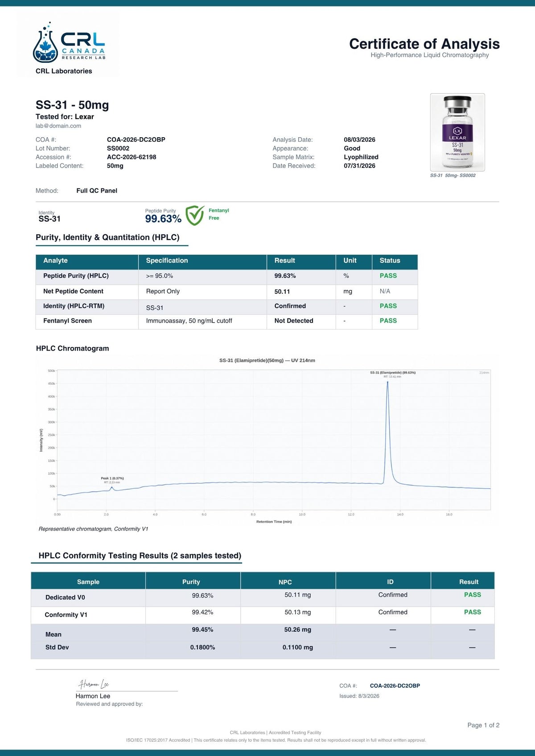Click the green Fentanyl Free shield checkmark
Image resolution: width=535 pixels, height=756 pixels.
tap(195, 216)
